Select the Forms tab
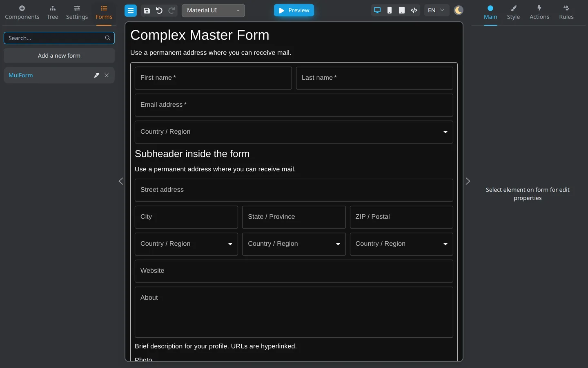This screenshot has width=588, height=368. point(104,13)
